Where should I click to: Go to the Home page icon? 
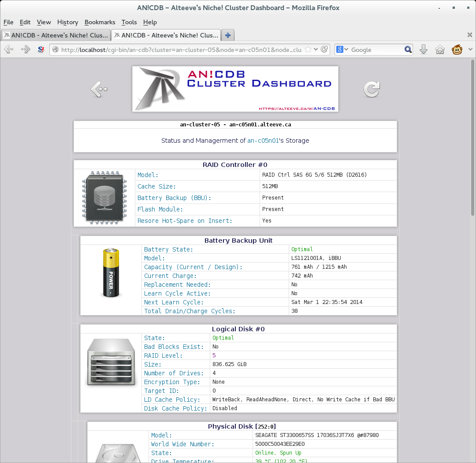pyautogui.click(x=440, y=49)
